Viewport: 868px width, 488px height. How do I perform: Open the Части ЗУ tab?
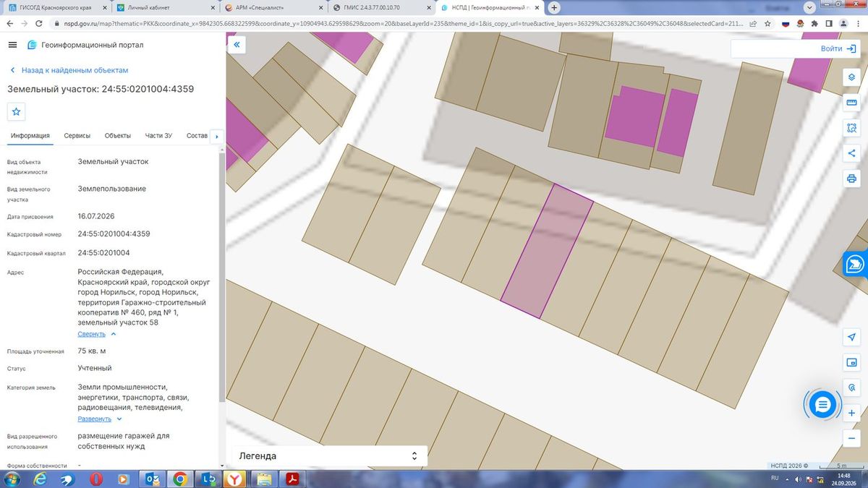(158, 136)
